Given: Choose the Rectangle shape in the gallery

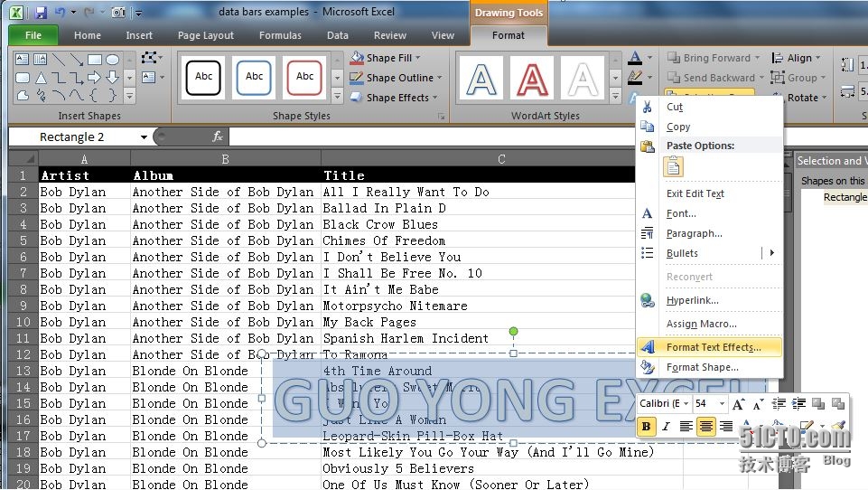Looking at the screenshot, I should (x=95, y=60).
